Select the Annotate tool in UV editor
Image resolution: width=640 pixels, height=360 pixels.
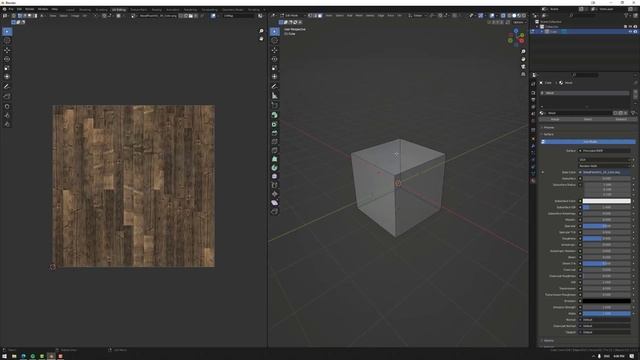7,87
